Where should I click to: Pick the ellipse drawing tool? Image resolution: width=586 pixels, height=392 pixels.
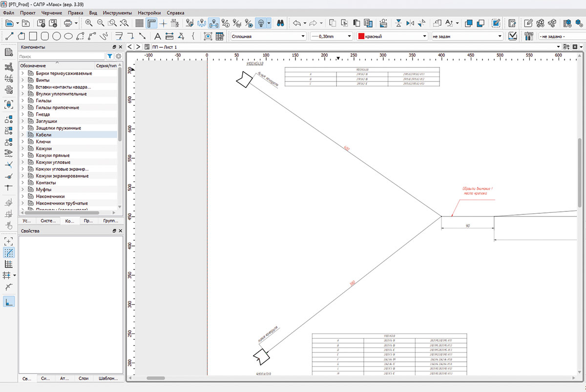point(68,36)
